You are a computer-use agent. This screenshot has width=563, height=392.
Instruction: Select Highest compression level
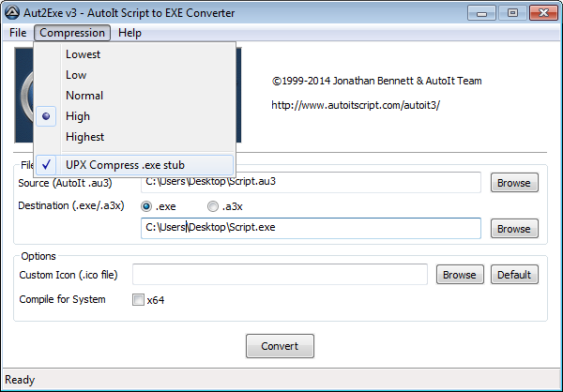coord(134,137)
